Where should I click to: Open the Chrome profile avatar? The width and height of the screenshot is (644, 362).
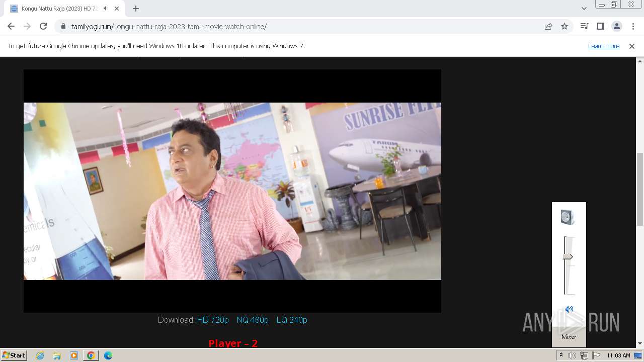(x=616, y=26)
